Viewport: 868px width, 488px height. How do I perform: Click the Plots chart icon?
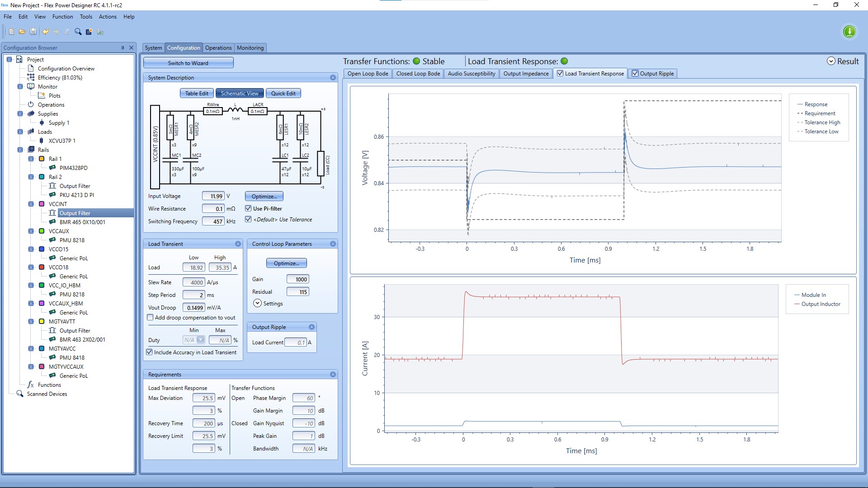(x=42, y=95)
